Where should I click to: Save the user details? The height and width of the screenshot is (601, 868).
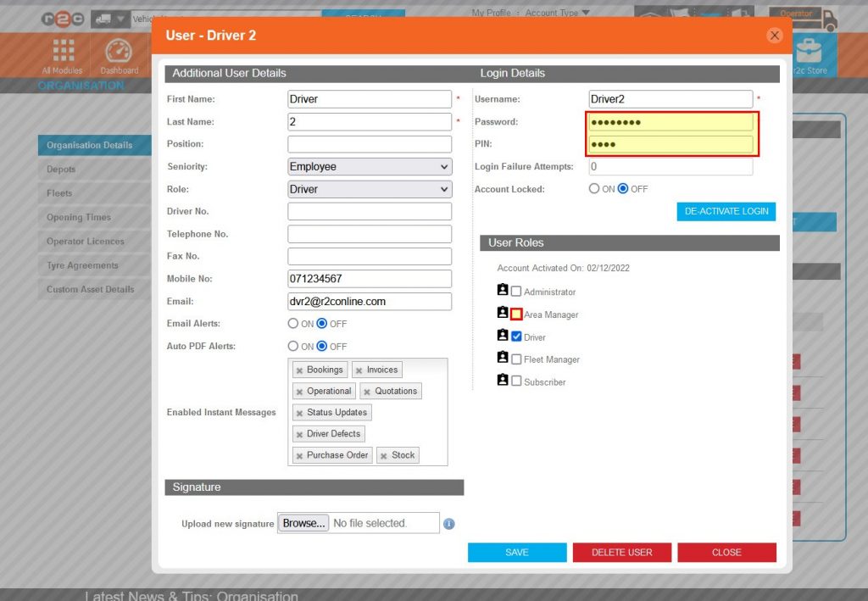(x=517, y=552)
